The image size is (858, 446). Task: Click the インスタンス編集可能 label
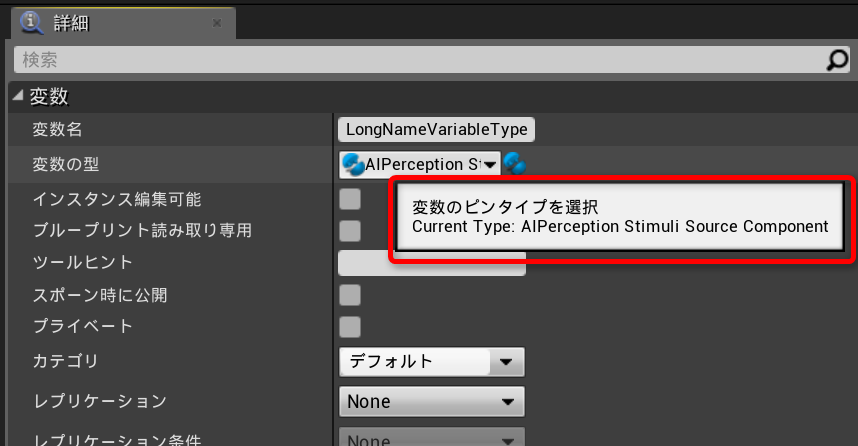click(117, 199)
